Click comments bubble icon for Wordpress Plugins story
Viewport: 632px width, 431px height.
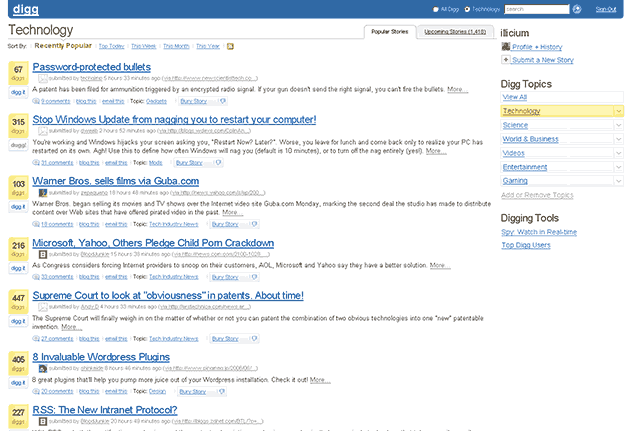point(36,391)
